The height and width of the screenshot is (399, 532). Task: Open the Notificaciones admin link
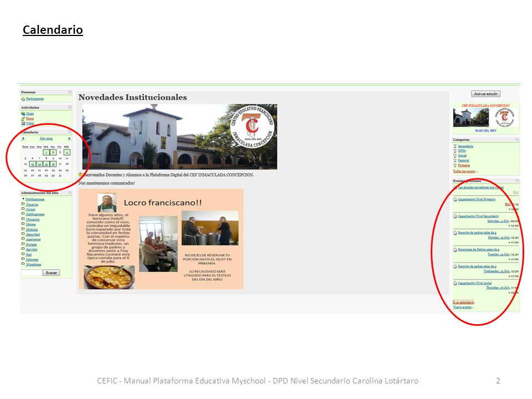[x=35, y=199]
